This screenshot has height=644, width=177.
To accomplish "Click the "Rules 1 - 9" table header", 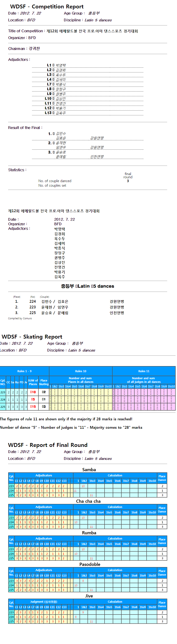I will click(25, 371).
